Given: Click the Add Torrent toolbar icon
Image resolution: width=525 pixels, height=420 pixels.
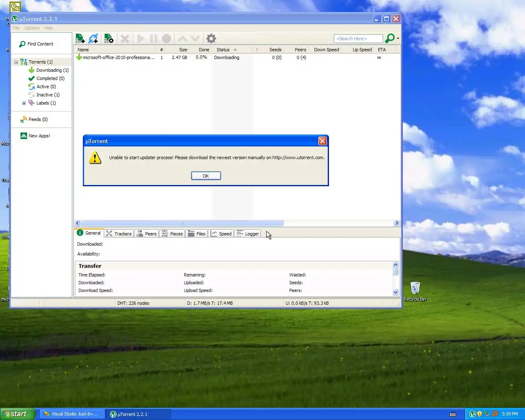Looking at the screenshot, I should 80,39.
